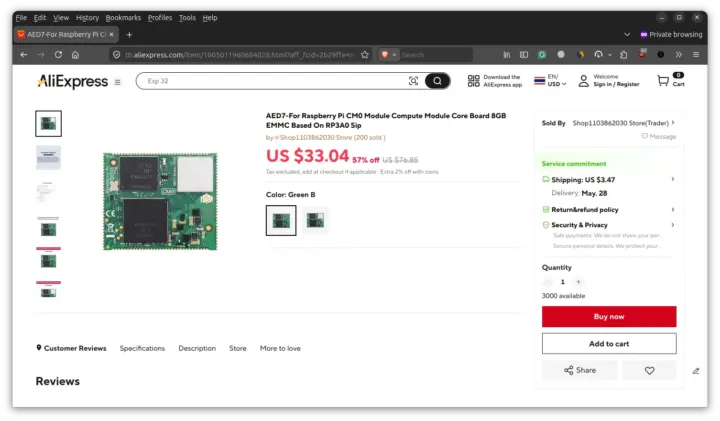This screenshot has width=720, height=421.
Task: Click the user account profile icon
Action: (583, 81)
